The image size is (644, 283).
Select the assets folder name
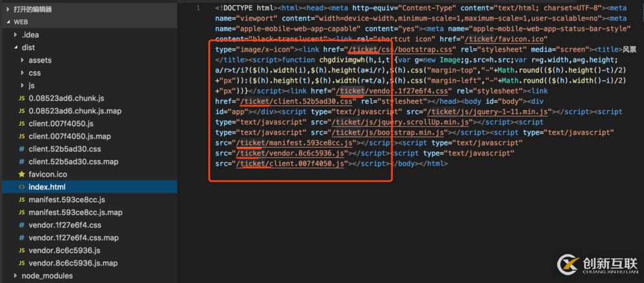40,60
